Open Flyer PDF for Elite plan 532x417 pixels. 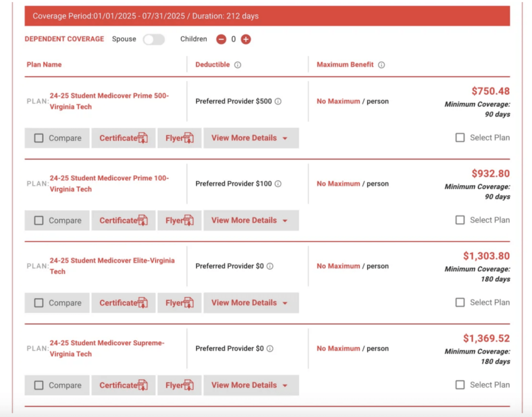pos(179,303)
